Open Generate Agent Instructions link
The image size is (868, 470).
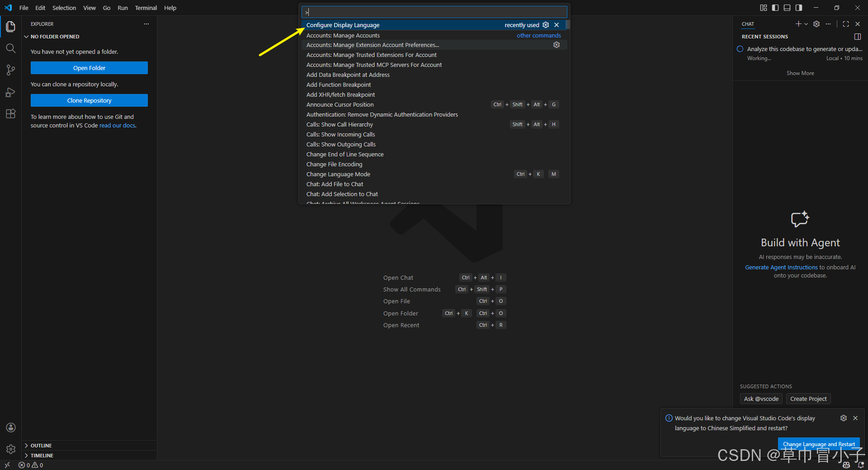click(x=781, y=267)
